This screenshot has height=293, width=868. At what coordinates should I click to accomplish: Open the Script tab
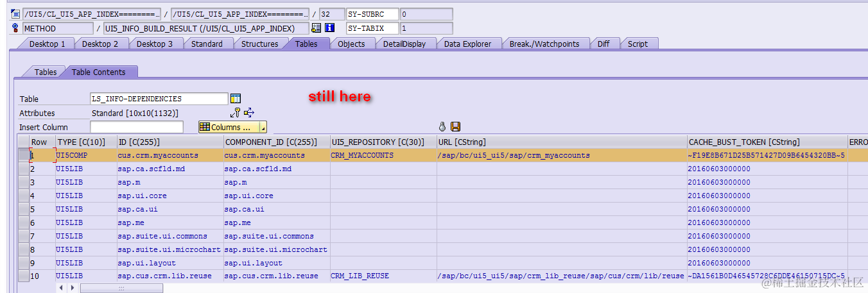coord(638,44)
